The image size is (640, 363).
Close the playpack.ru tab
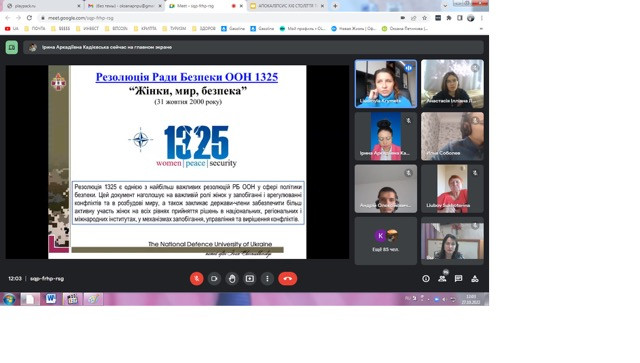79,6
